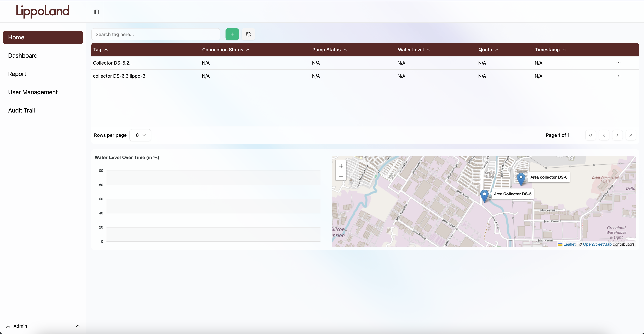Zoom in on the map
Image resolution: width=644 pixels, height=334 pixels.
click(341, 166)
